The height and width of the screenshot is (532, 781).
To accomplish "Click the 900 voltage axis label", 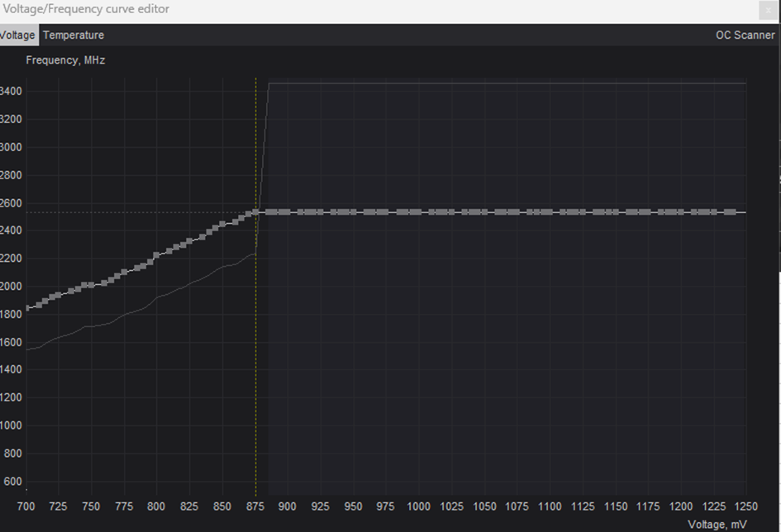I will pyautogui.click(x=288, y=506).
